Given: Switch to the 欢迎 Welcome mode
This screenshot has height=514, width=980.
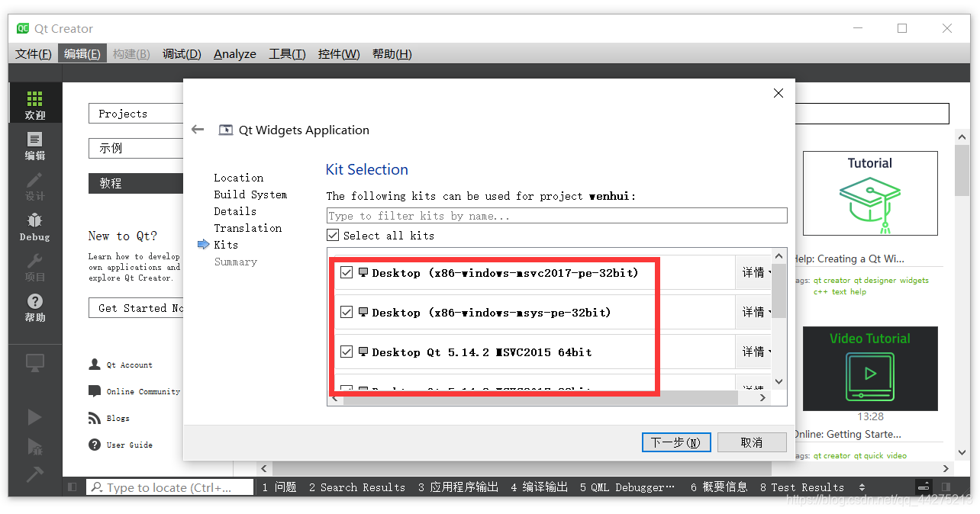Looking at the screenshot, I should pos(34,103).
